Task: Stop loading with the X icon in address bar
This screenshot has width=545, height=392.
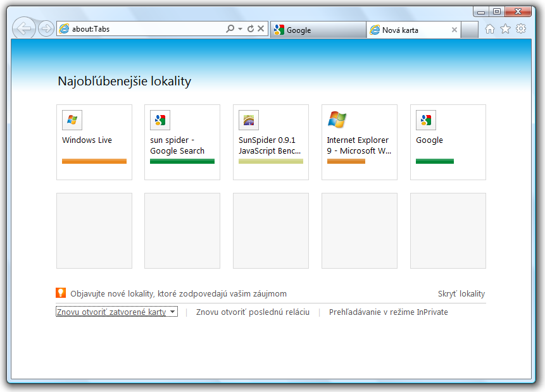Action: point(261,28)
